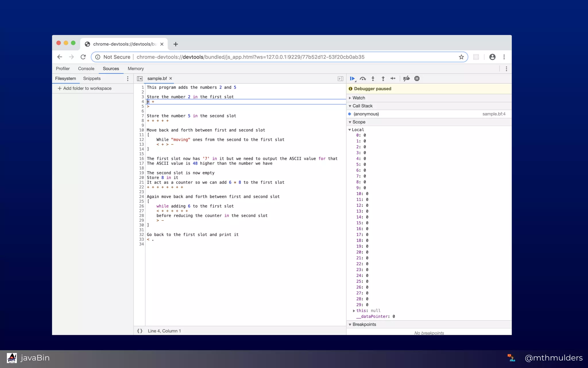This screenshot has width=588, height=368.
Task: Open the Snippets tab
Action: coord(92,78)
